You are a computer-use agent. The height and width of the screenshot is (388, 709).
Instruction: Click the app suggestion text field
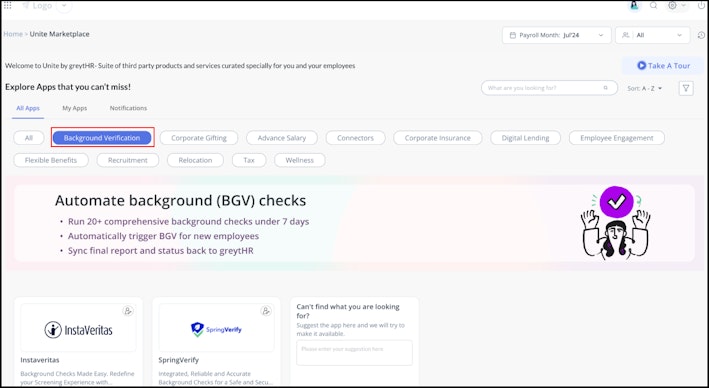(354, 353)
